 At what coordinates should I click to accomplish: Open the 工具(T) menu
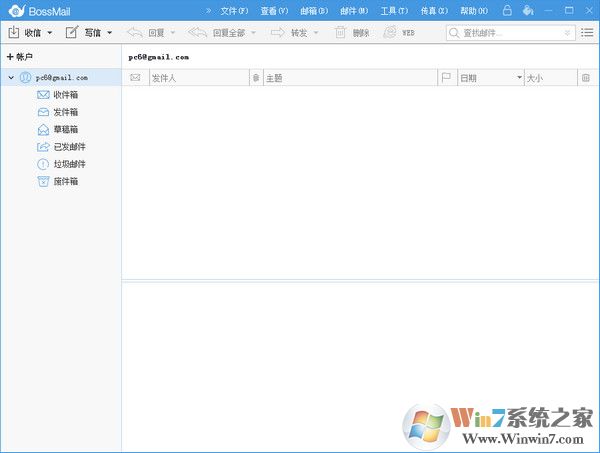point(394,11)
